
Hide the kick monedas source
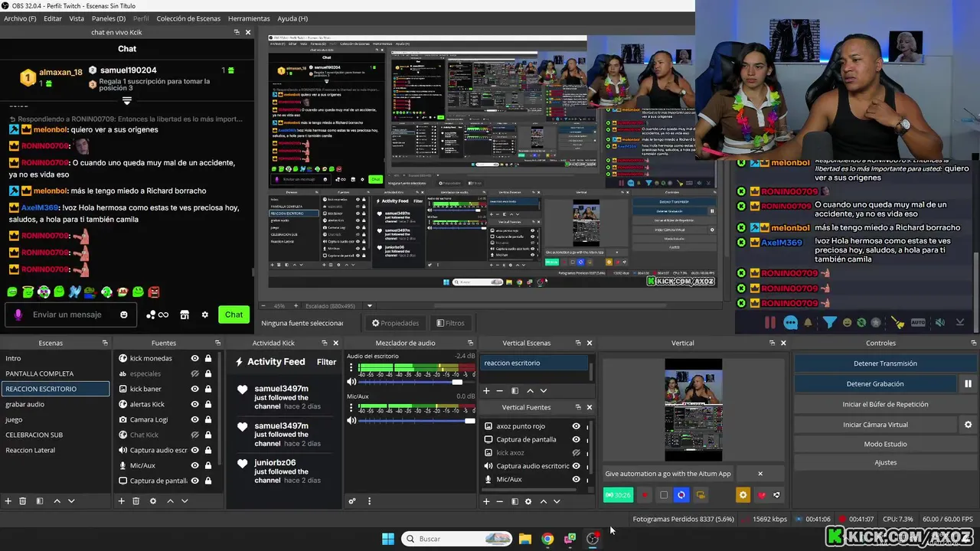194,358
